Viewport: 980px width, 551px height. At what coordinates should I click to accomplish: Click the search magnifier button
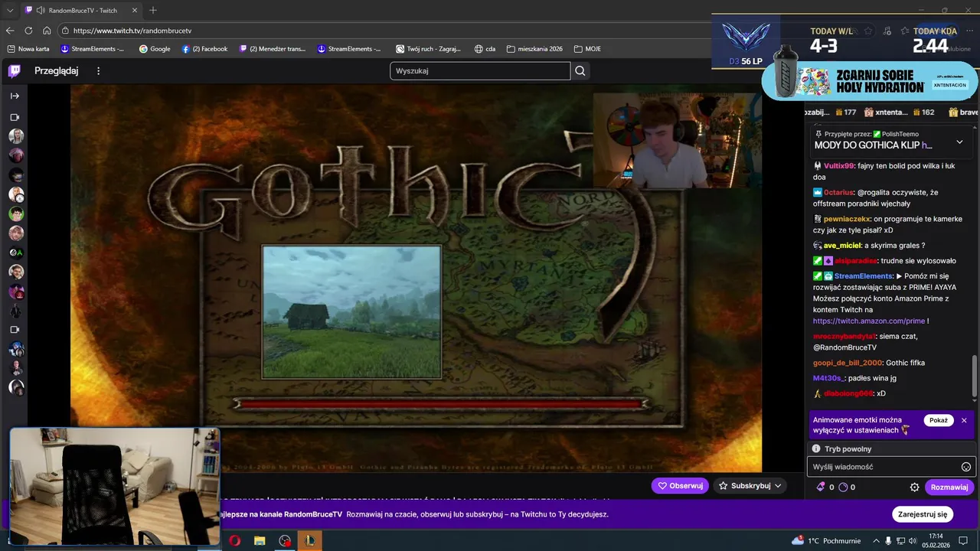580,71
